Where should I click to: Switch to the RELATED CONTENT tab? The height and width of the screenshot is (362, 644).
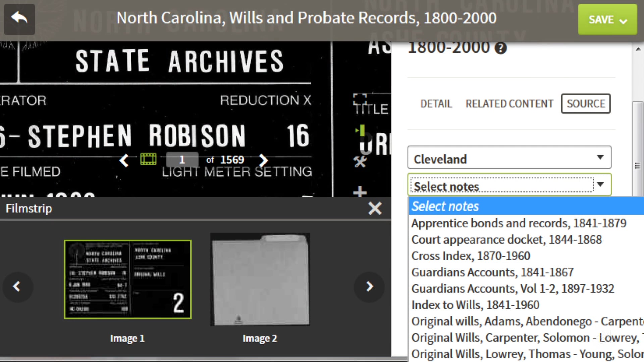click(x=509, y=104)
